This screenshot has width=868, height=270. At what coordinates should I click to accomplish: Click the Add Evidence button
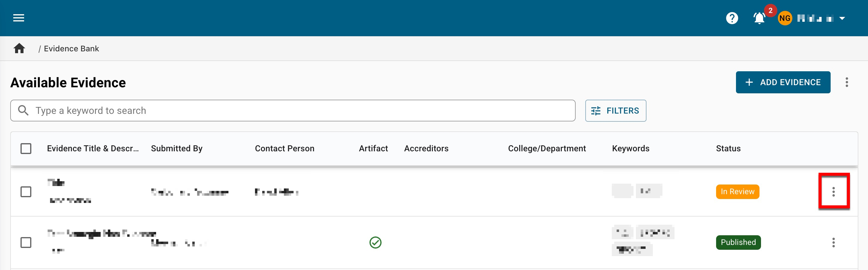tap(783, 82)
